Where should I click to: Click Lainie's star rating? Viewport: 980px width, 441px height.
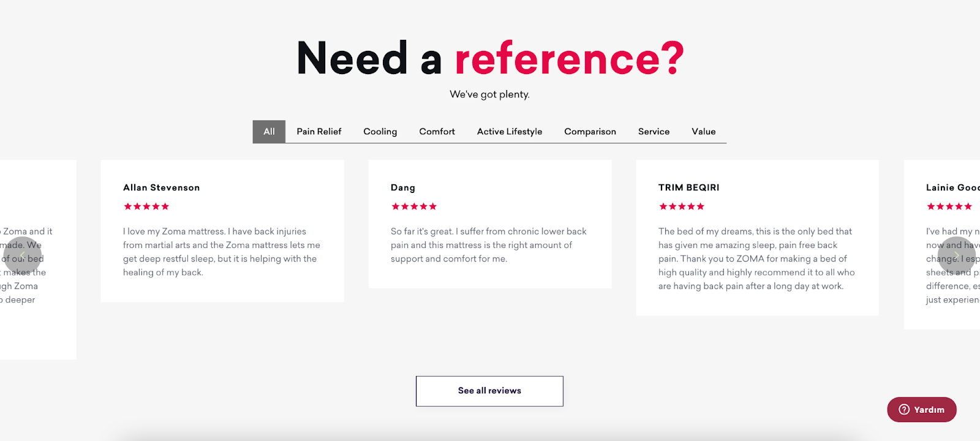[949, 206]
